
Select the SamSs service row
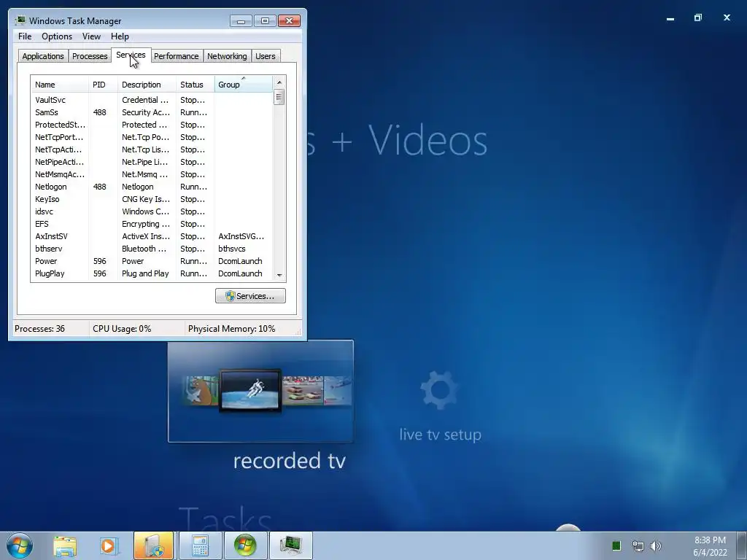152,112
